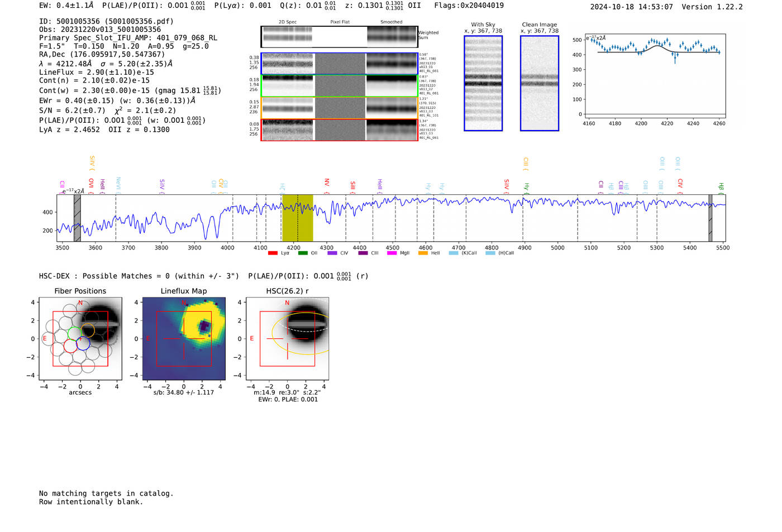Click the magenta MgII legend swatch
This screenshot has width=782, height=532.
pyautogui.click(x=392, y=253)
